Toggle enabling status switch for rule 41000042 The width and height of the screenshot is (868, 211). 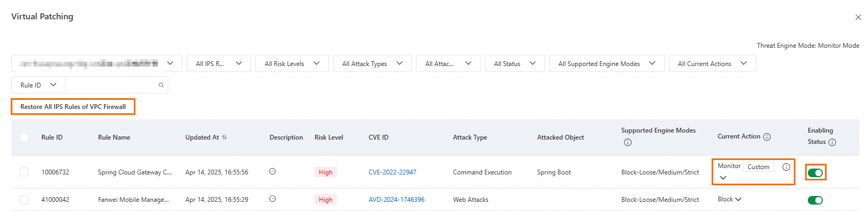pos(815,200)
